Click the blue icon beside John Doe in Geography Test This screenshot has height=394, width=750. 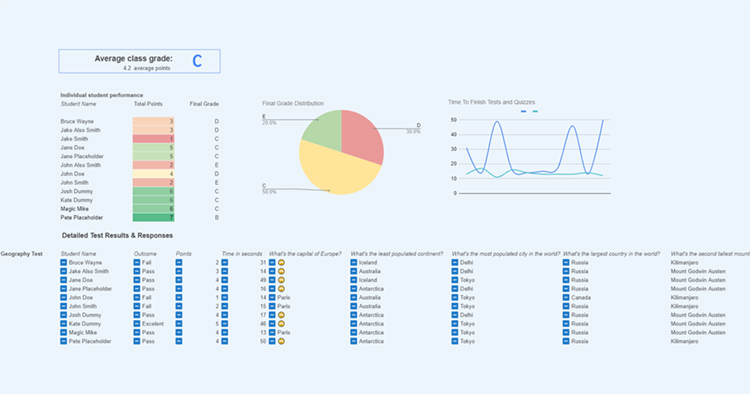click(64, 297)
